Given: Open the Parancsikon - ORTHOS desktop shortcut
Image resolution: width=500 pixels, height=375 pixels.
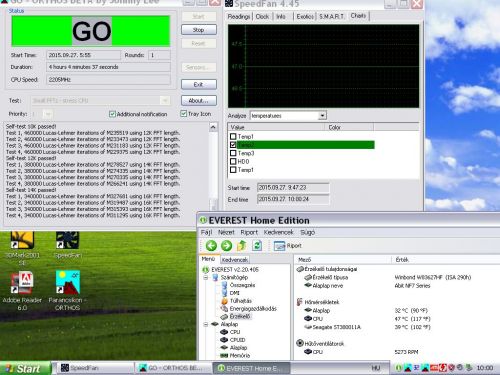Looking at the screenshot, I should 68,291.
